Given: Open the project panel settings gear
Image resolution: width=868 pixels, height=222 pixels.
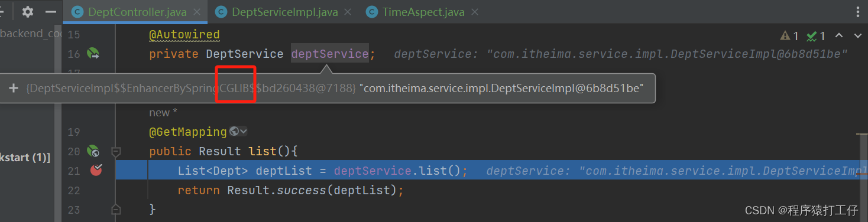Looking at the screenshot, I should [28, 12].
